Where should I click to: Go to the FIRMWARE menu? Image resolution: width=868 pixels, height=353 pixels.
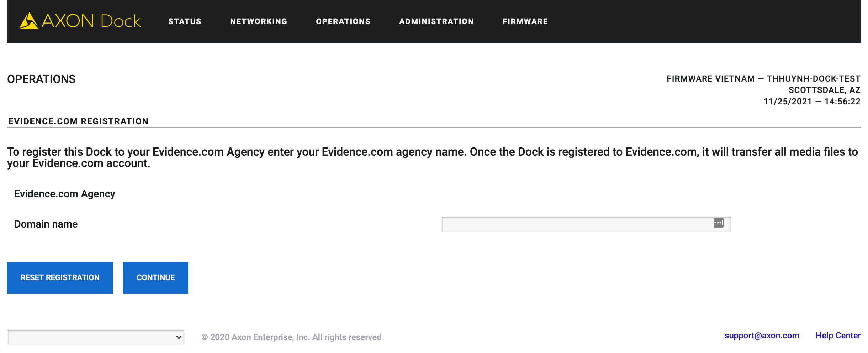(x=525, y=21)
